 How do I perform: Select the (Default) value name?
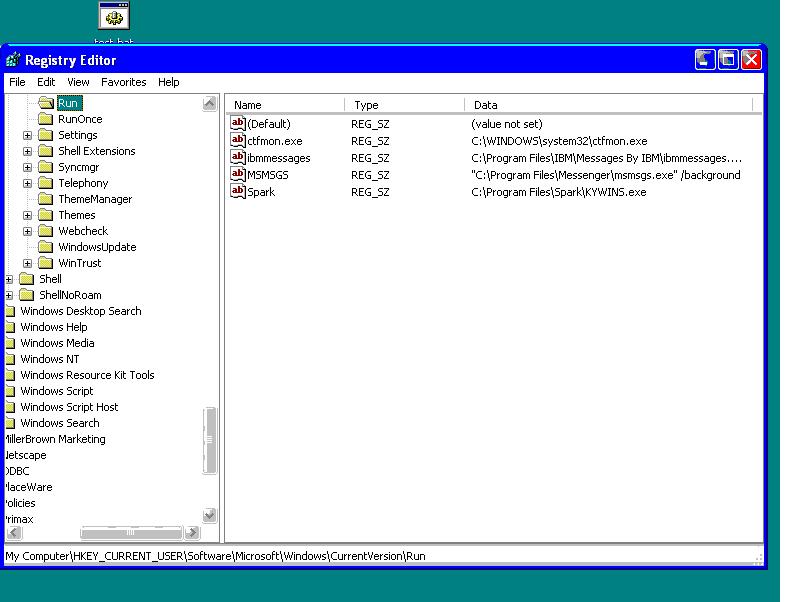coord(268,124)
